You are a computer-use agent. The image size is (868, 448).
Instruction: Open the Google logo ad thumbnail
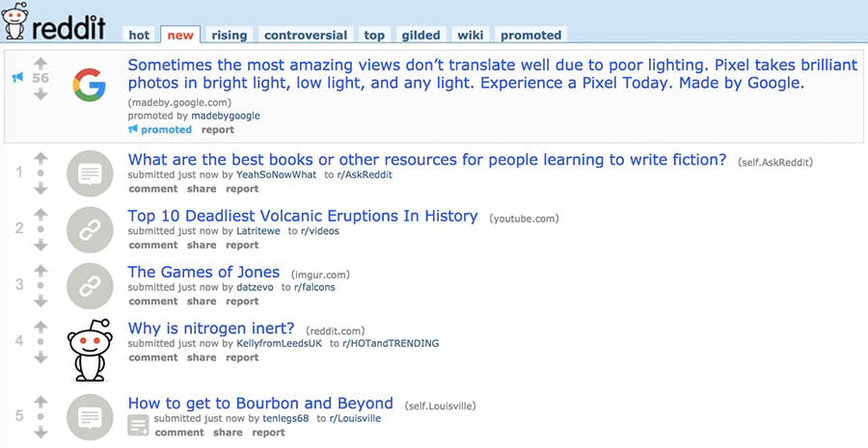pyautogui.click(x=89, y=87)
